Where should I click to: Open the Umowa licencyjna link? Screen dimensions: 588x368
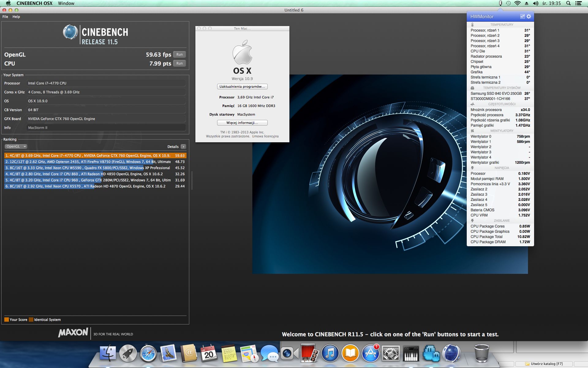tap(265, 136)
